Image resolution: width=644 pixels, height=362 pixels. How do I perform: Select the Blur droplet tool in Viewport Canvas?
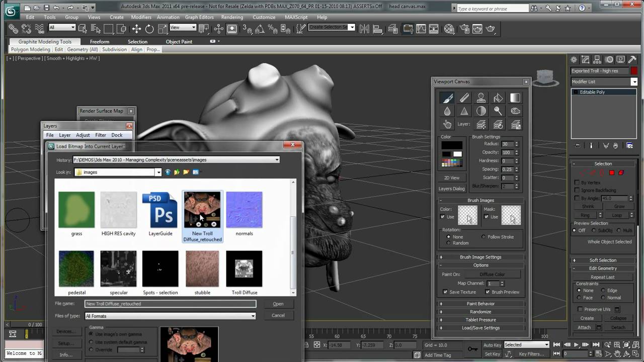[447, 111]
